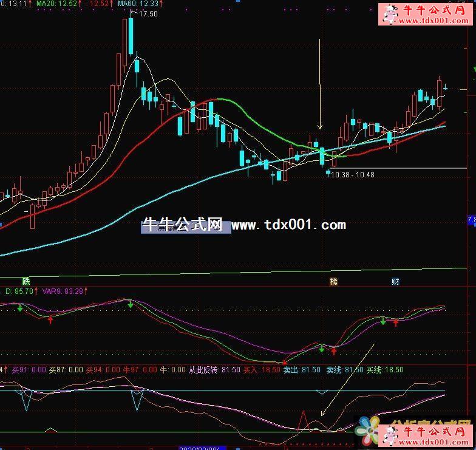Viewport: 476px width, 450px height.
Task: Click the 财 event marker icon
Action: click(395, 282)
